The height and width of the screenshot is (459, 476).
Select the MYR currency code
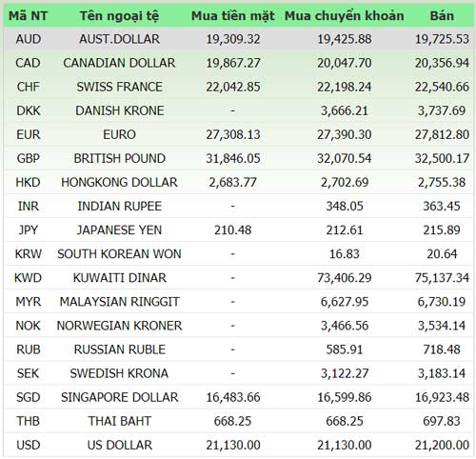(x=29, y=302)
